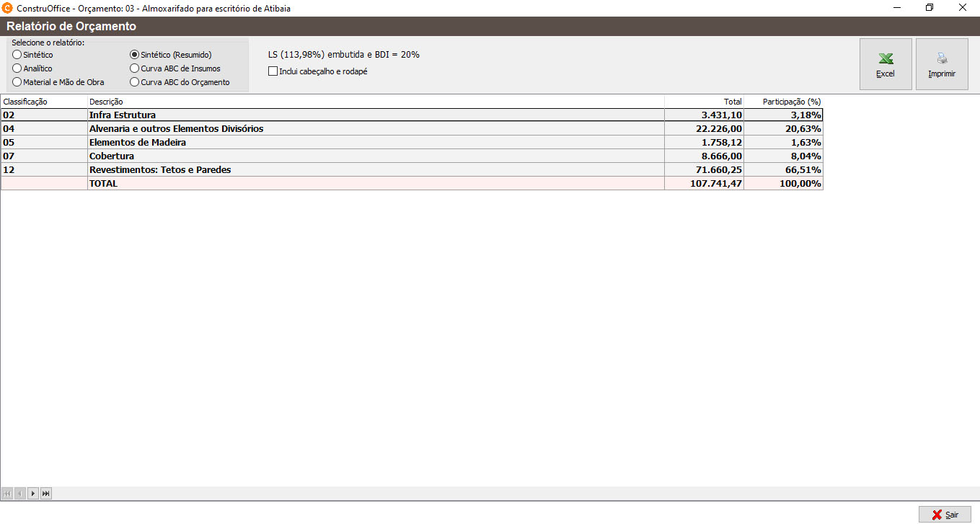Go to the last record navigation arrow
The height and width of the screenshot is (524, 980).
coord(46,494)
